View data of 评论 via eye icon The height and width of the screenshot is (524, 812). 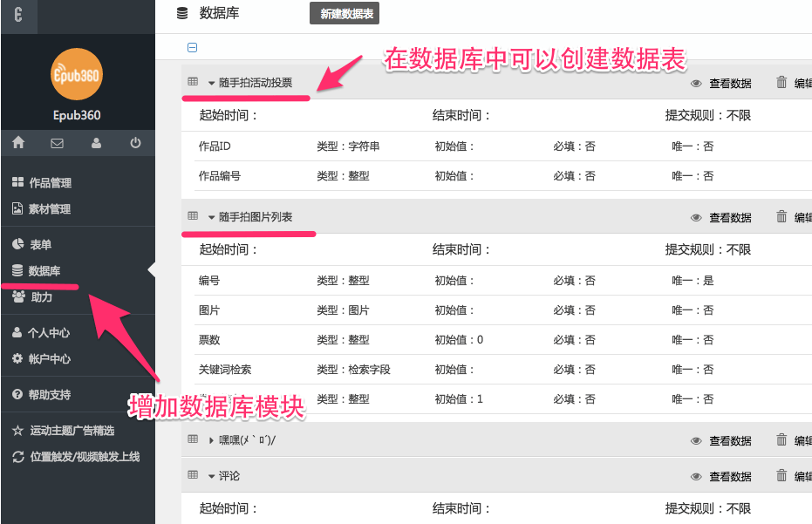click(697, 477)
